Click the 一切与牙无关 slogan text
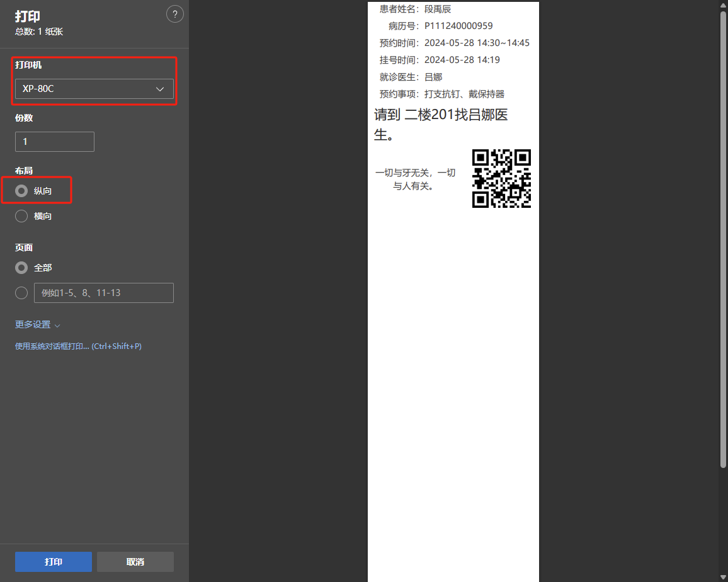This screenshot has width=728, height=582. pos(415,179)
